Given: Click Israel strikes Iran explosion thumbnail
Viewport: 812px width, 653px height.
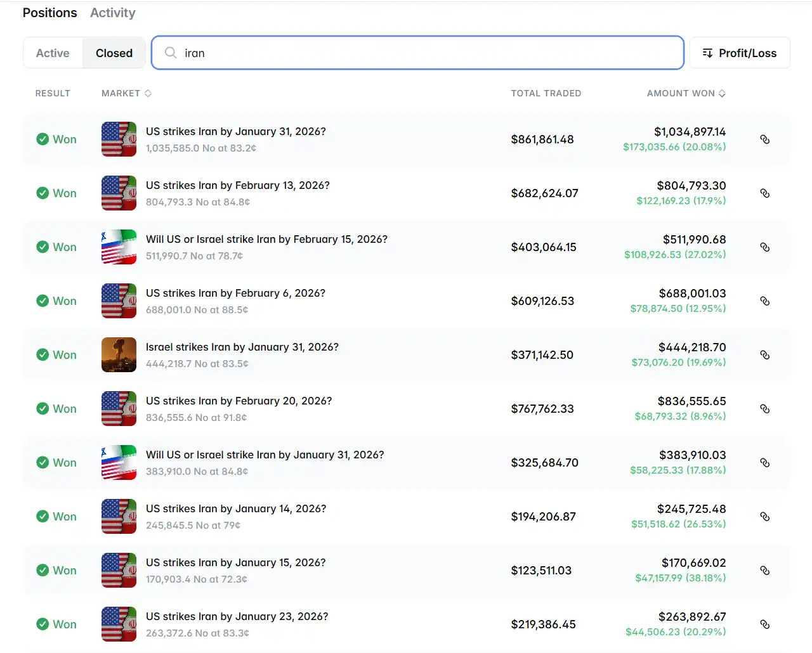Looking at the screenshot, I should (119, 355).
